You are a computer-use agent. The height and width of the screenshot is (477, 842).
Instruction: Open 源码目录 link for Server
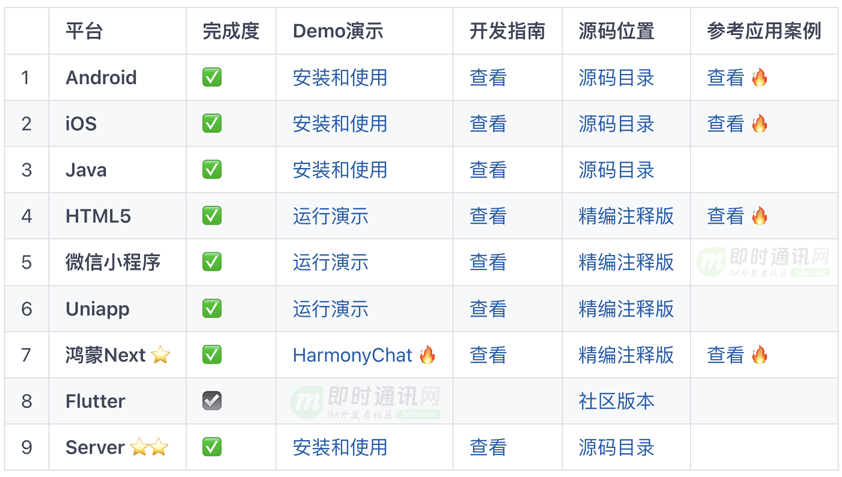click(616, 447)
